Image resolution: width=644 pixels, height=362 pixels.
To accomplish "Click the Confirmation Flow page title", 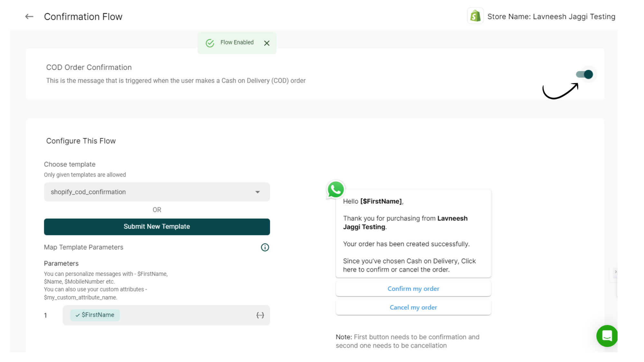I will (x=83, y=16).
